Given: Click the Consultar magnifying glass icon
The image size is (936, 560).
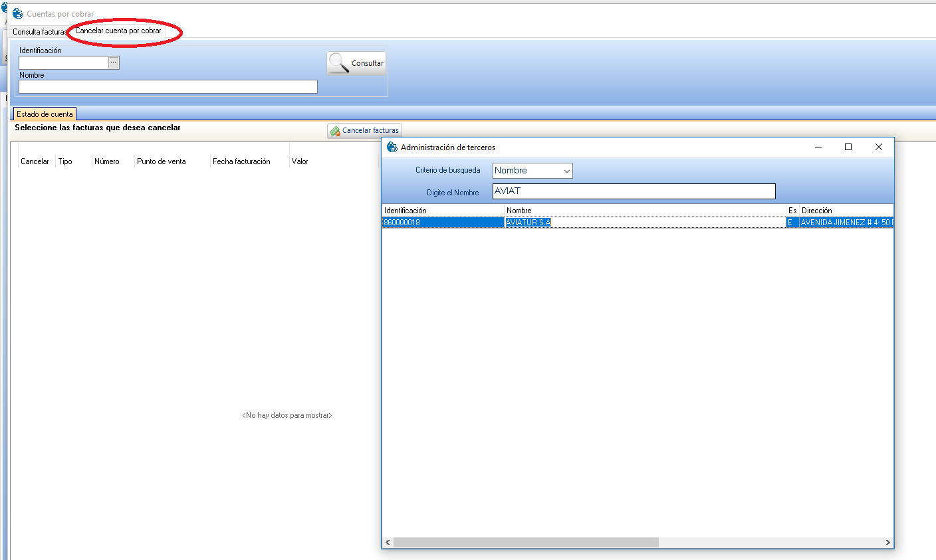Looking at the screenshot, I should (x=339, y=63).
